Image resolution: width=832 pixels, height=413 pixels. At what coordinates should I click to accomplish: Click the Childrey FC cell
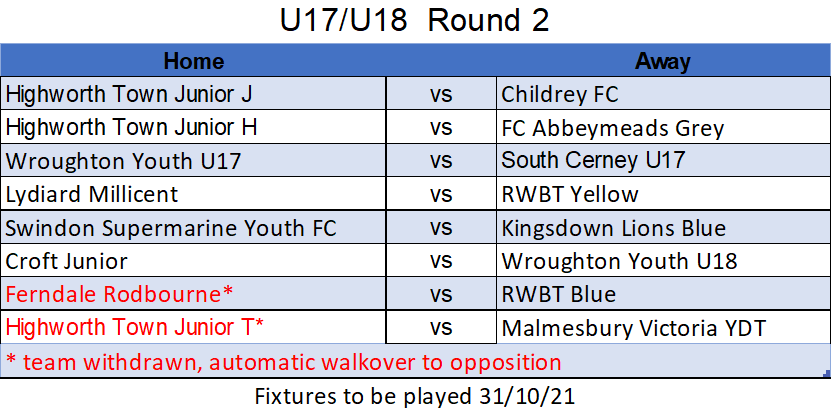pyautogui.click(x=663, y=94)
